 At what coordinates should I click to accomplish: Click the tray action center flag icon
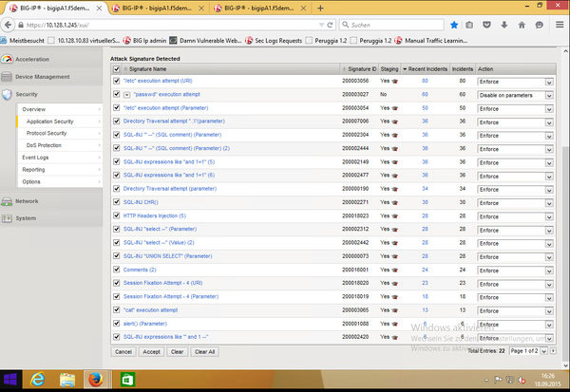(498, 380)
